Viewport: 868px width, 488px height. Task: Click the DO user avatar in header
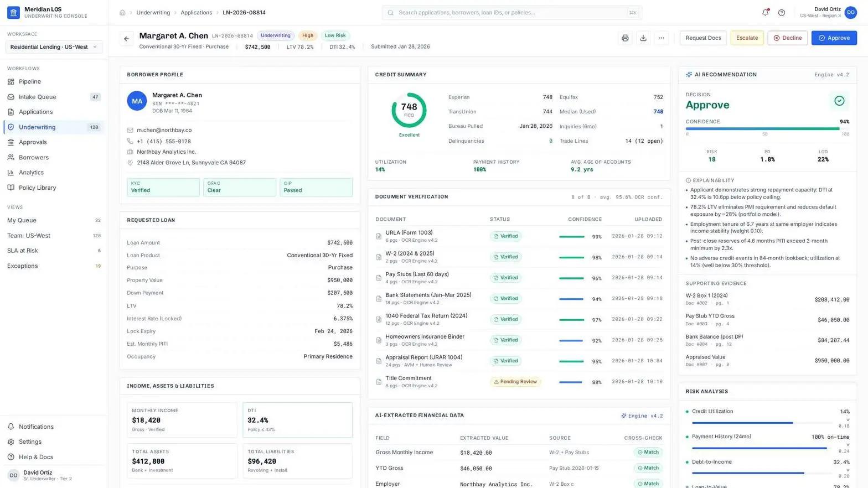tap(850, 12)
